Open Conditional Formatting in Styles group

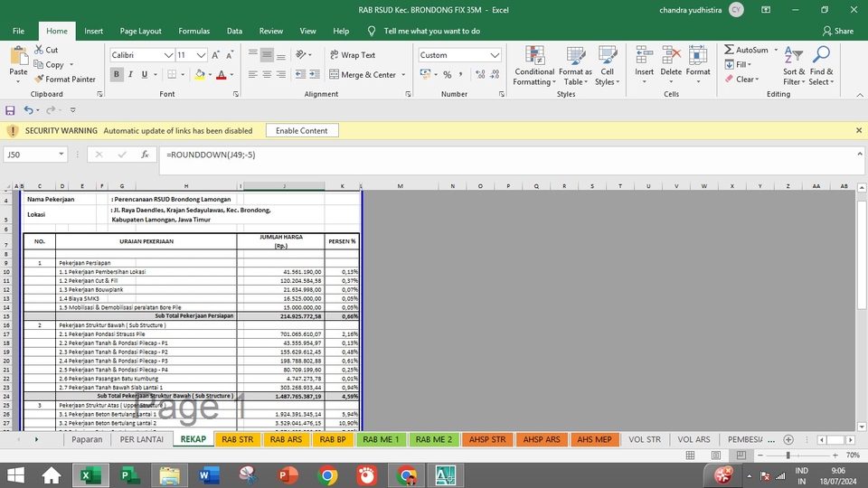coord(533,63)
